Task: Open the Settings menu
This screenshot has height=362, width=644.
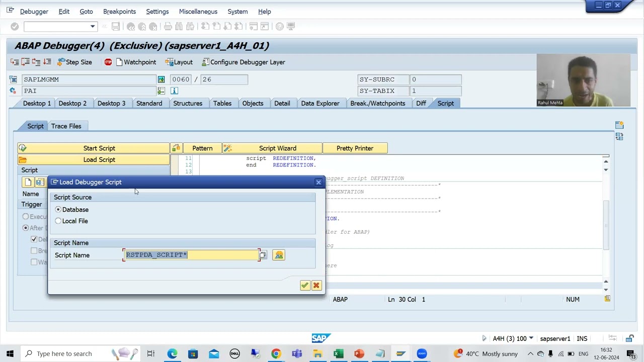Action: [157, 12]
